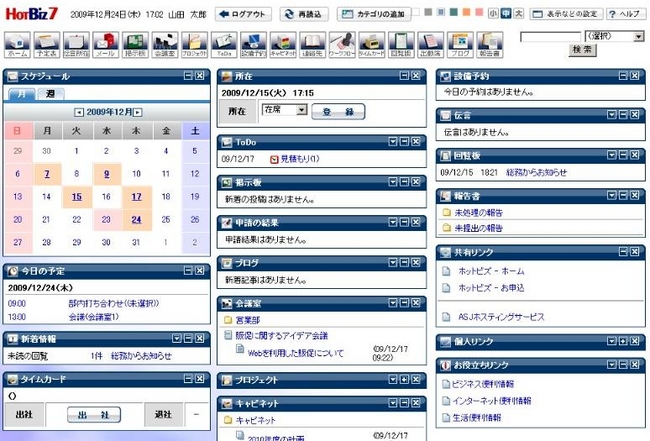The width and height of the screenshot is (650, 441).
Task: Open the メール mail toolbar icon
Action: coord(106,45)
